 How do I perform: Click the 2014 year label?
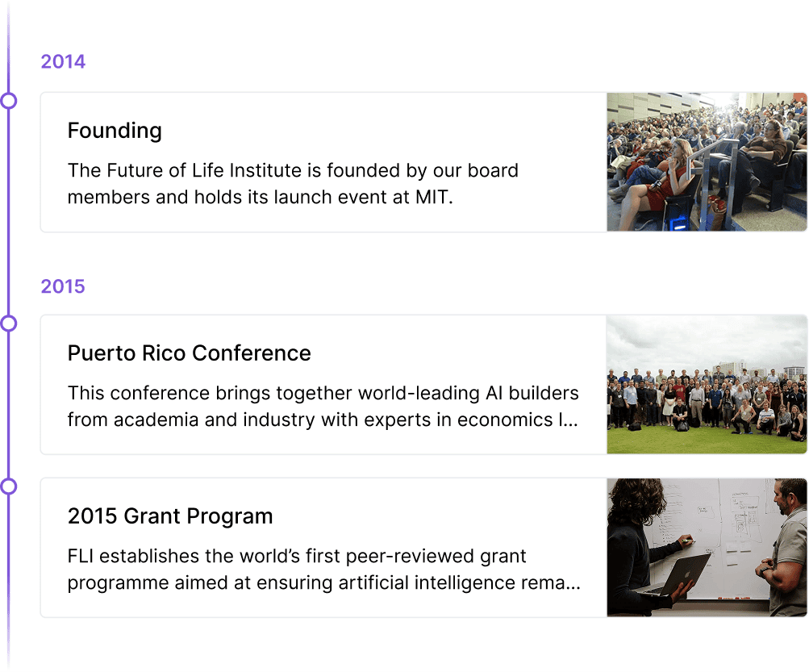[63, 61]
